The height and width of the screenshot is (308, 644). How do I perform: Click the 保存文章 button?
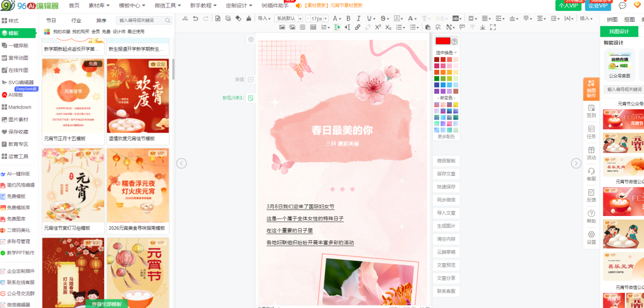[446, 174]
